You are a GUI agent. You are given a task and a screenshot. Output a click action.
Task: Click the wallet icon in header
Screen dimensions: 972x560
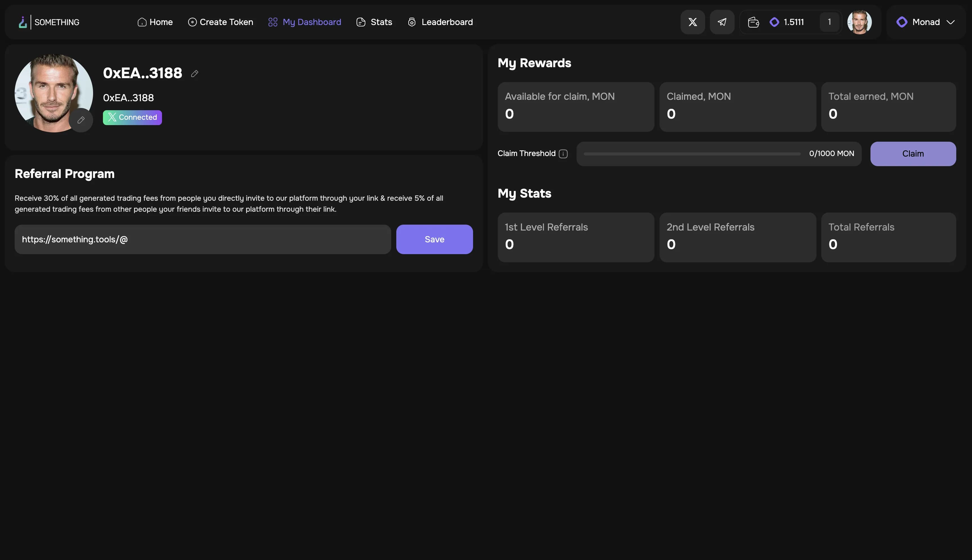coord(753,22)
